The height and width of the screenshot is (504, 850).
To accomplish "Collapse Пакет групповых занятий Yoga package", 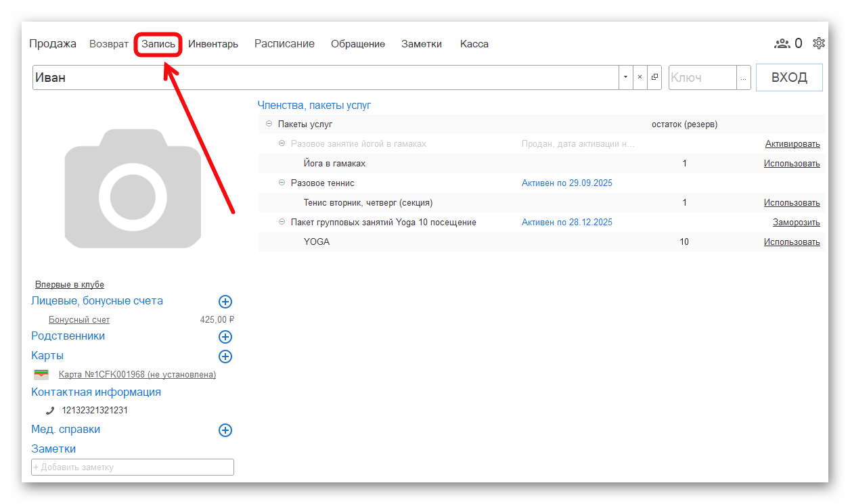I will pos(282,223).
